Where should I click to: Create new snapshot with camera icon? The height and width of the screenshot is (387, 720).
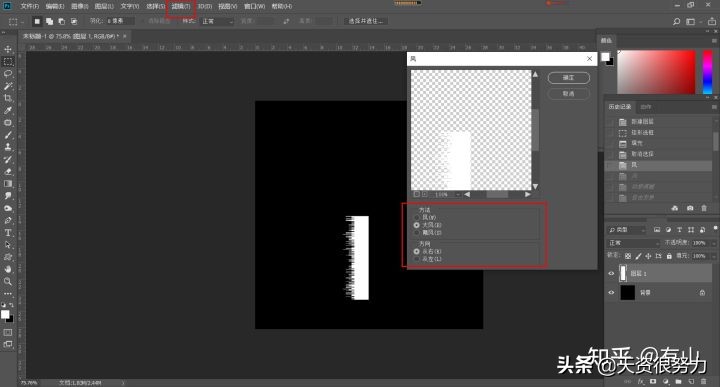[x=690, y=208]
